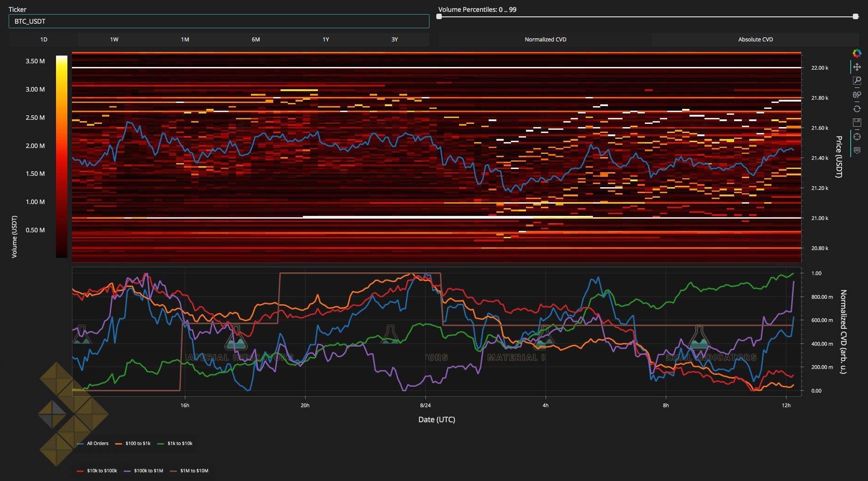Select the 1D time range

coord(44,40)
